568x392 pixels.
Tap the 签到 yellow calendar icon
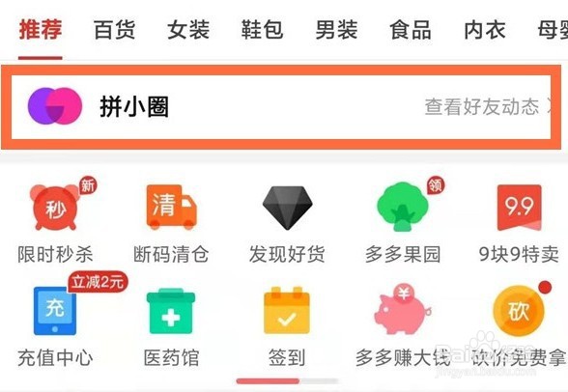(287, 310)
